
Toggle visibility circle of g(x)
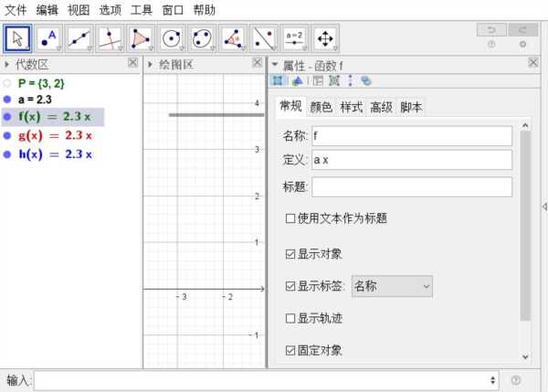7,135
